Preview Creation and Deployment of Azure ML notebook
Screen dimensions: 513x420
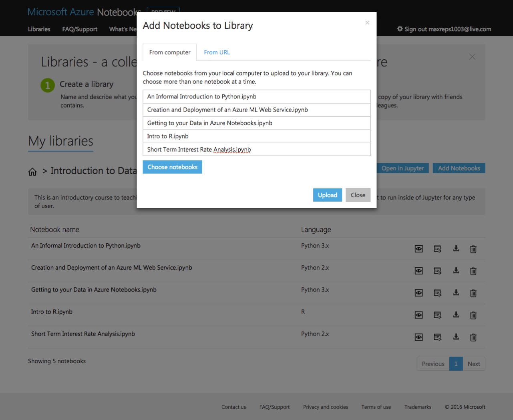click(418, 271)
